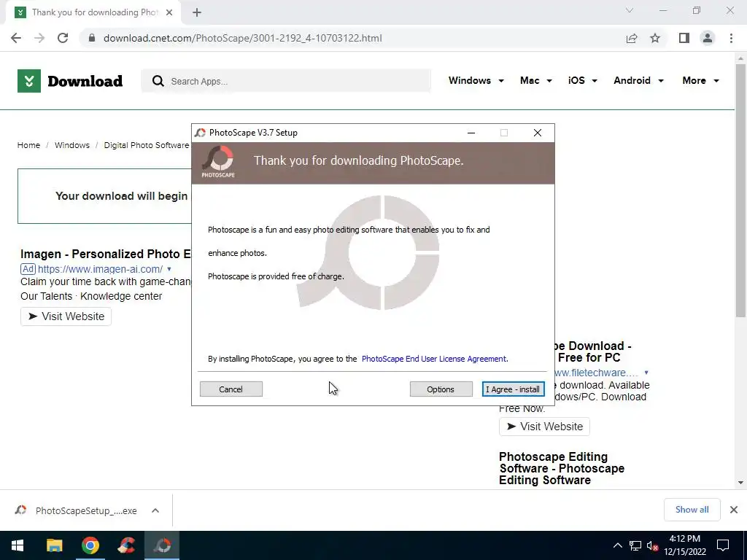
Task: Close the PhotoScape V3.7 Setup window
Action: click(x=538, y=133)
